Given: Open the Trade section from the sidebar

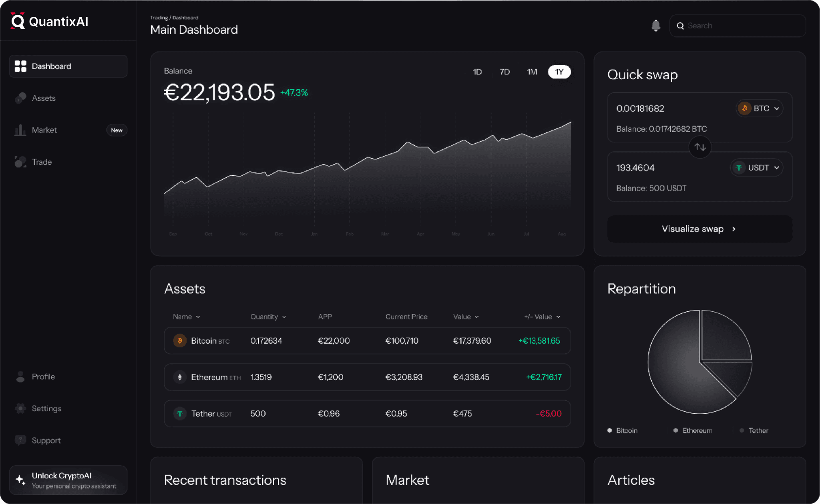Looking at the screenshot, I should [x=41, y=162].
